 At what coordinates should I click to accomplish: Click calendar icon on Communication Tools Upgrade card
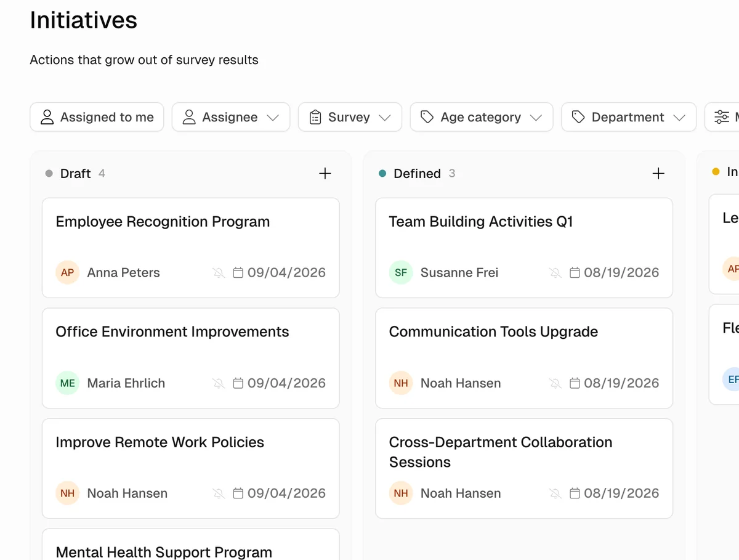[x=575, y=383]
